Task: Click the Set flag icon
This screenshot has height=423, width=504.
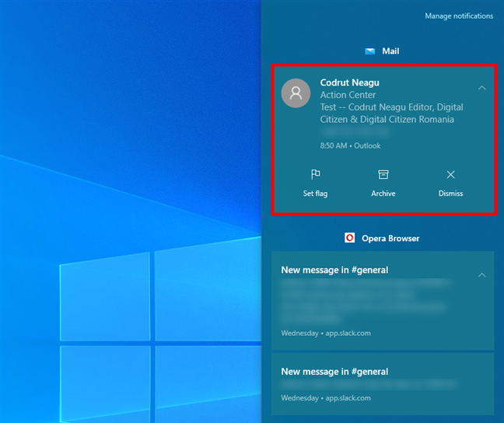Action: [x=315, y=174]
